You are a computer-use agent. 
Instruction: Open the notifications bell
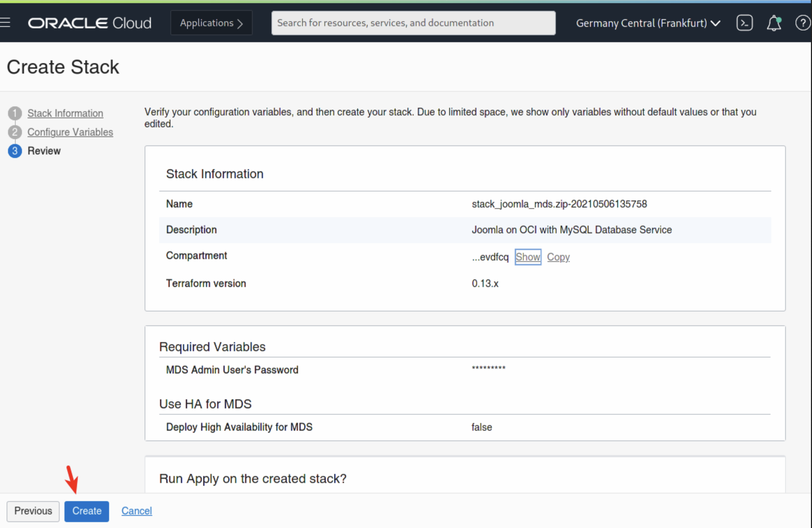coord(773,23)
